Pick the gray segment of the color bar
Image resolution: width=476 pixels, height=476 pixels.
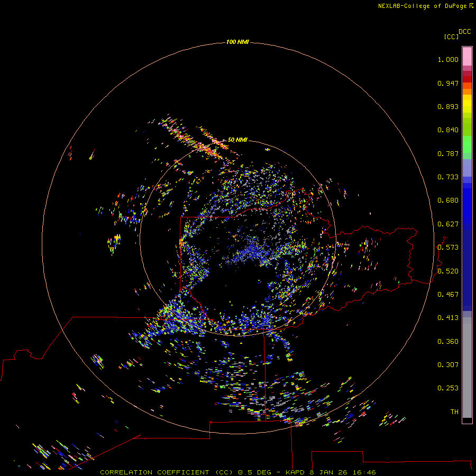[x=467, y=368]
